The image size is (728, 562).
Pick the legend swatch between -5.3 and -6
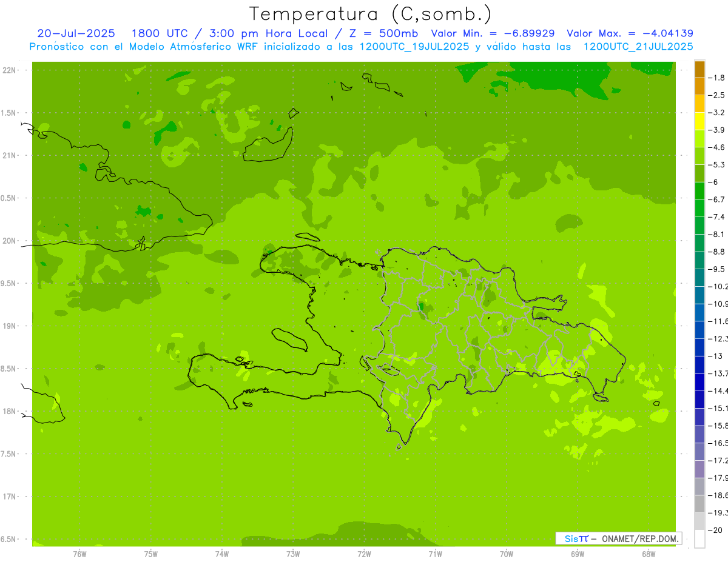pos(699,173)
